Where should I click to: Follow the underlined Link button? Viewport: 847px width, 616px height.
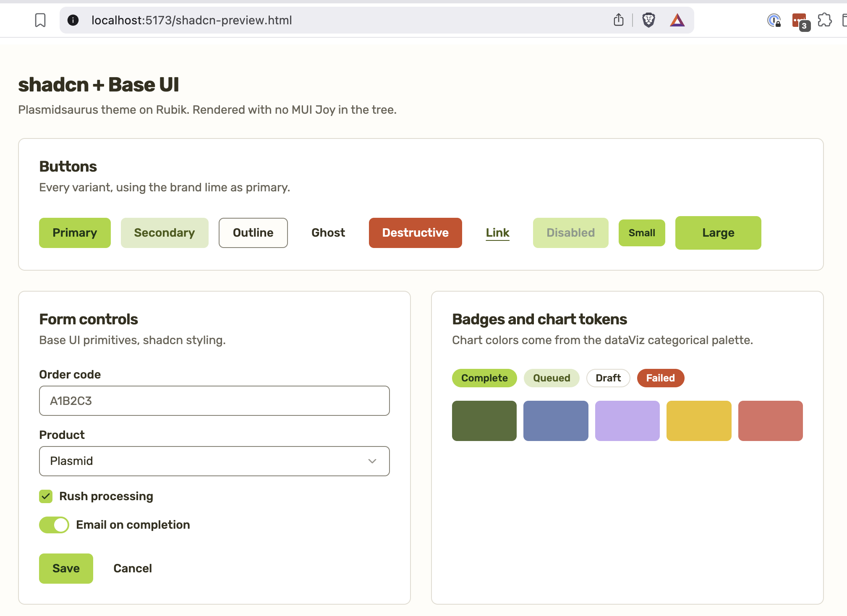point(498,233)
